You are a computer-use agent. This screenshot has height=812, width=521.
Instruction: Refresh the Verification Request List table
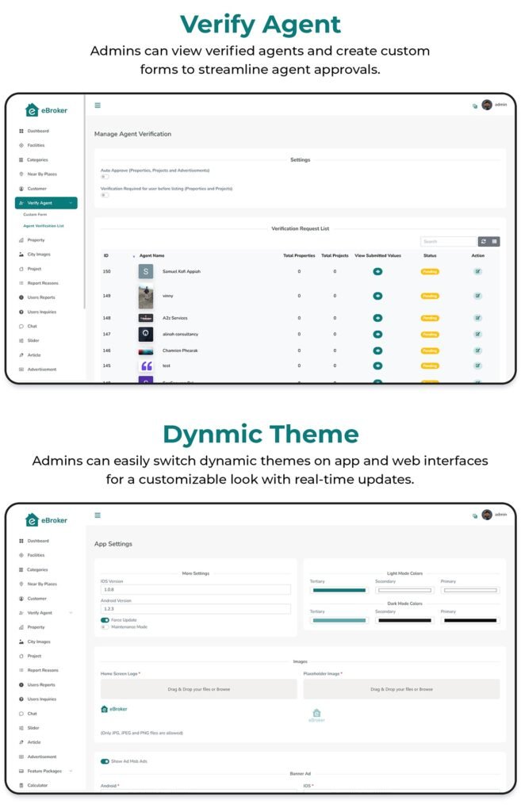point(484,241)
